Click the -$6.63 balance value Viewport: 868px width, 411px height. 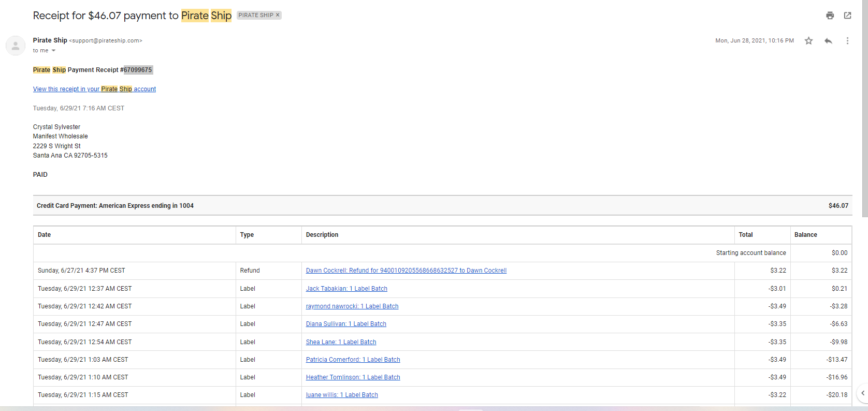point(838,324)
